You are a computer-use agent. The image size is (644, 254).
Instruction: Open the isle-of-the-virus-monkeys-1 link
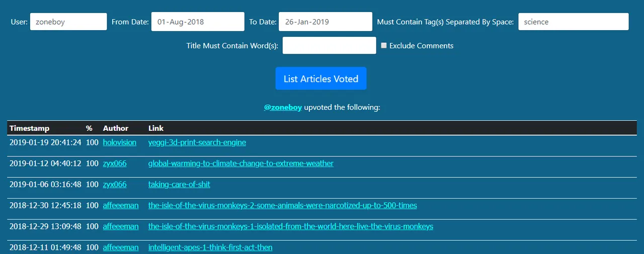[x=291, y=226]
